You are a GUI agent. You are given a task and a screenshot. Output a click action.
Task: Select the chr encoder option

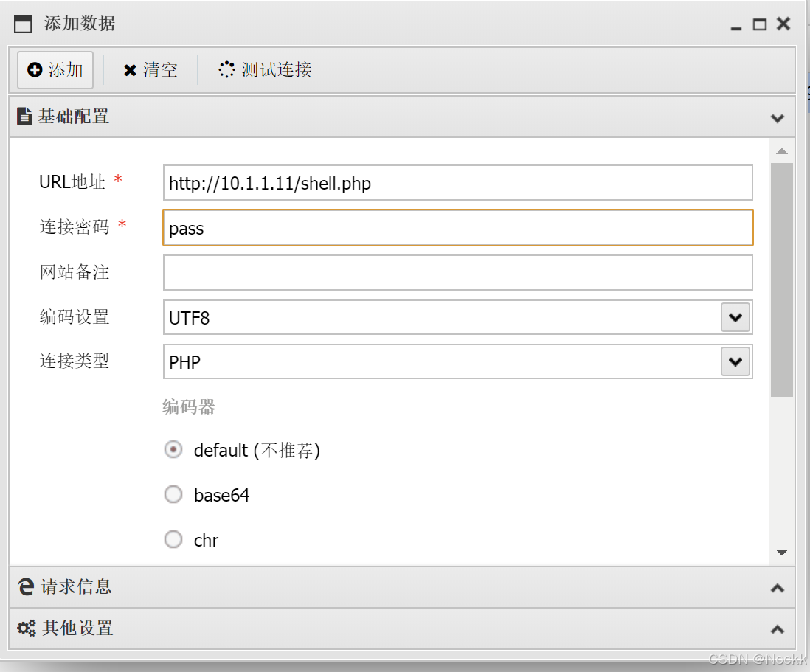pyautogui.click(x=173, y=539)
